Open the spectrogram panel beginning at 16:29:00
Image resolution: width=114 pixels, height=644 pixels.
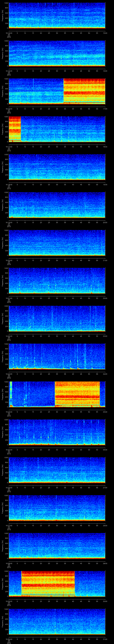[57, 584]
